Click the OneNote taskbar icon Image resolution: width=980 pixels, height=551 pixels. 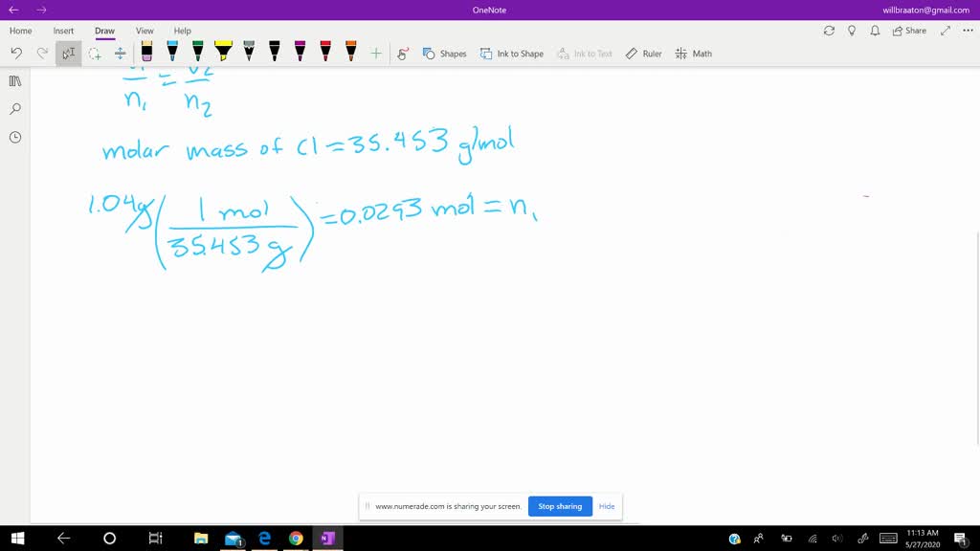[x=327, y=538]
